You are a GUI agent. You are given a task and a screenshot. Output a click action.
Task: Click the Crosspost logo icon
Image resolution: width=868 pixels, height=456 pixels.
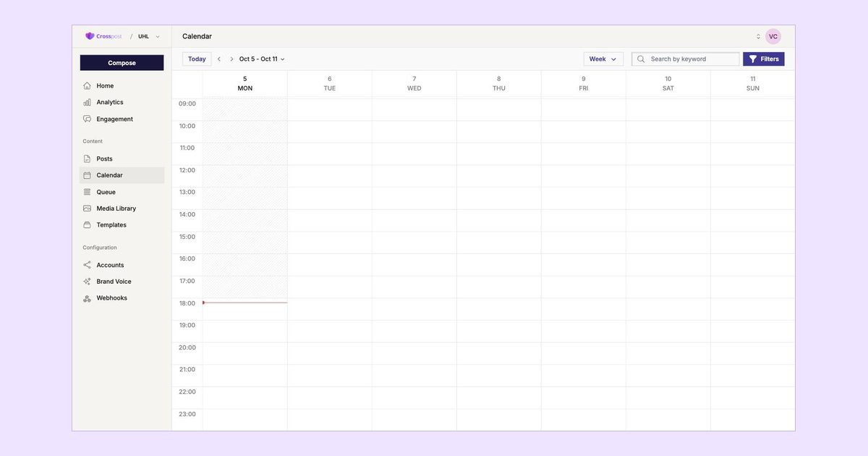(x=90, y=36)
